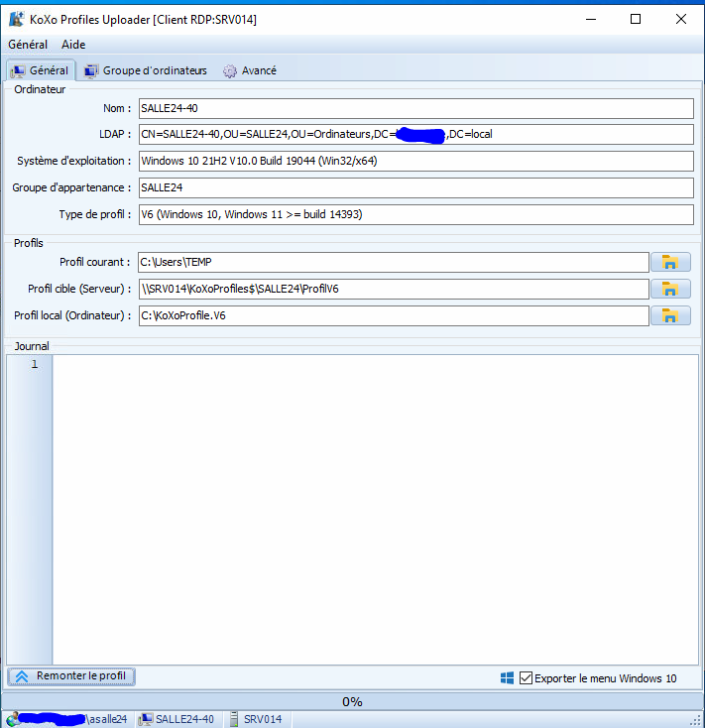The width and height of the screenshot is (705, 728).
Task: Click the Profil cible server path field
Action: (394, 290)
